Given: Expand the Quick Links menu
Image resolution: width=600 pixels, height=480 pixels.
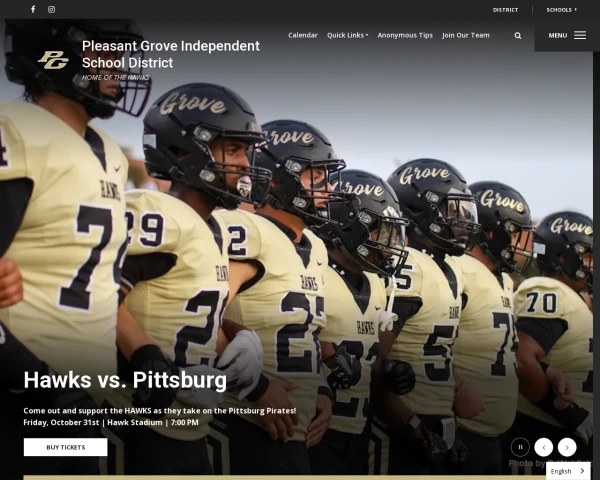Looking at the screenshot, I should pyautogui.click(x=347, y=35).
